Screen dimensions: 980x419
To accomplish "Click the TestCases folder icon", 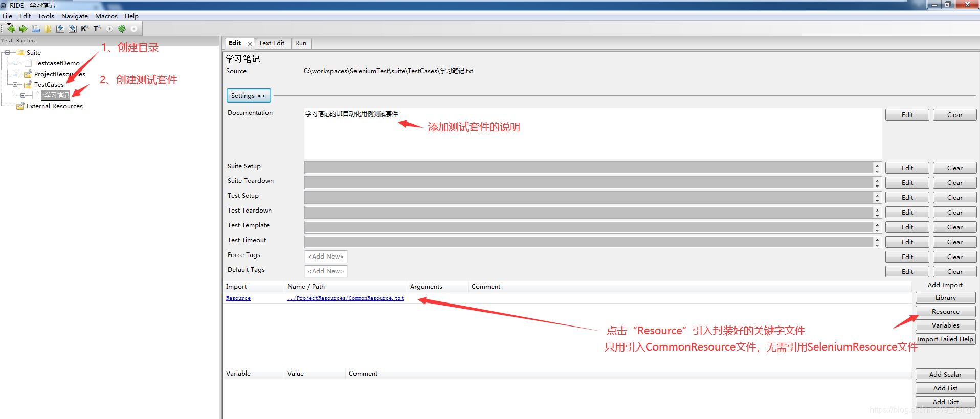I will click(28, 85).
